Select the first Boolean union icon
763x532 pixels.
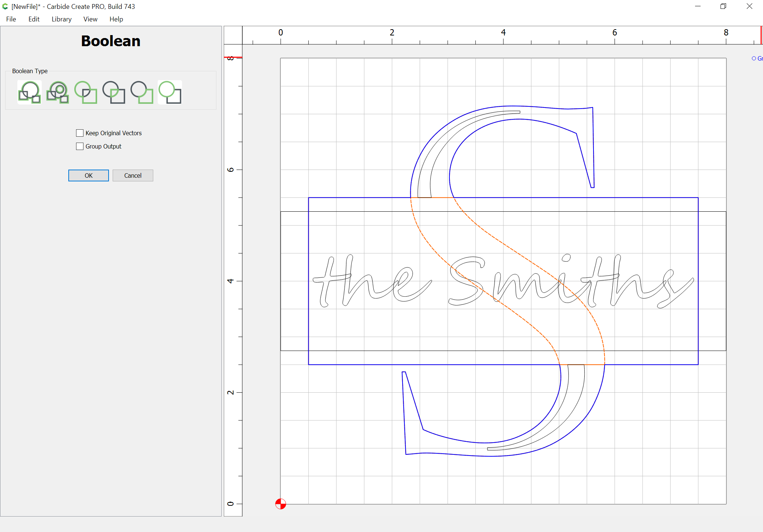tap(30, 92)
